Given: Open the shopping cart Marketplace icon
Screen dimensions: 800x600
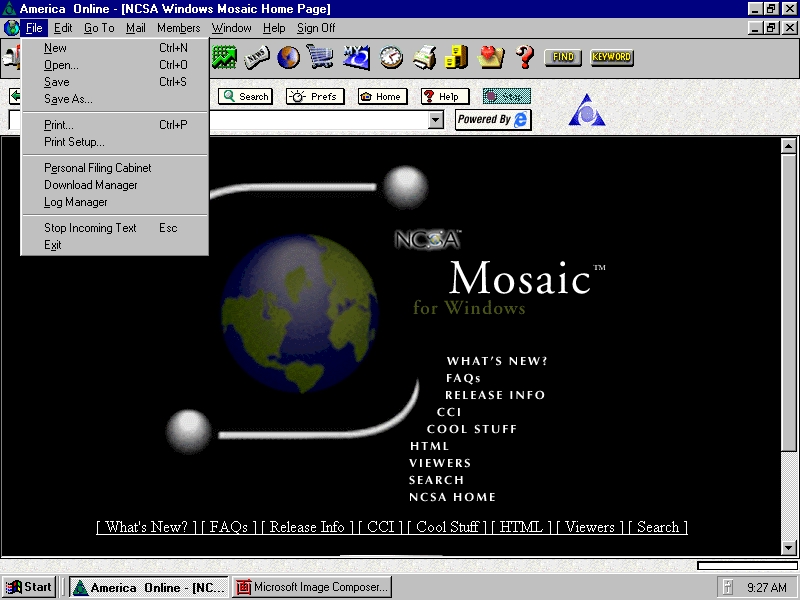Looking at the screenshot, I should coord(321,57).
